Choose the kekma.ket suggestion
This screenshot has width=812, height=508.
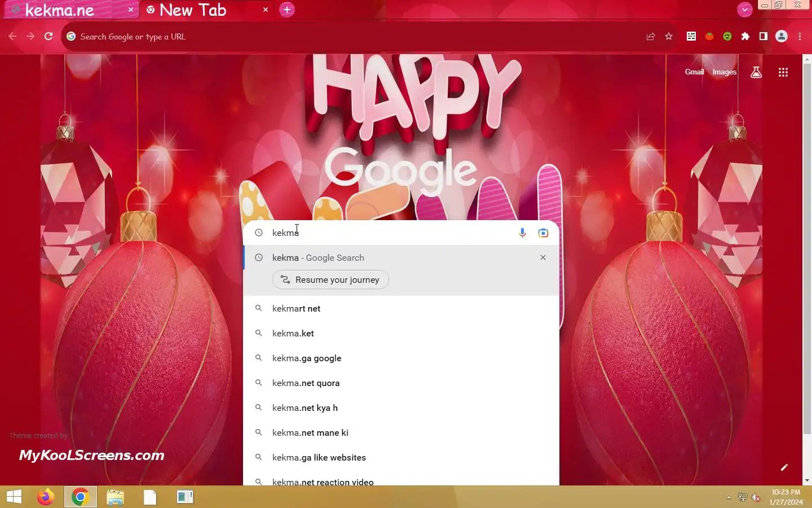pyautogui.click(x=401, y=333)
